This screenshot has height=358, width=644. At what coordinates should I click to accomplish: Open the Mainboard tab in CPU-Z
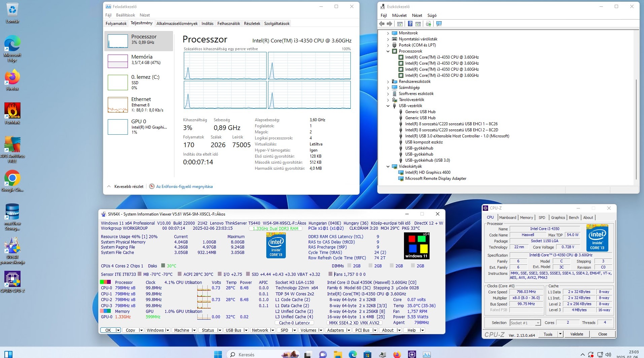(x=507, y=218)
